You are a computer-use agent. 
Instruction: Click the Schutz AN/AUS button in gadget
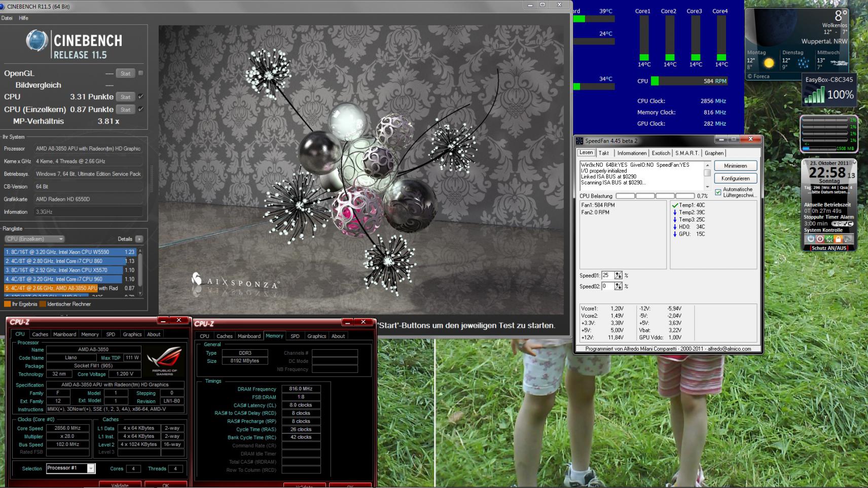pyautogui.click(x=829, y=248)
